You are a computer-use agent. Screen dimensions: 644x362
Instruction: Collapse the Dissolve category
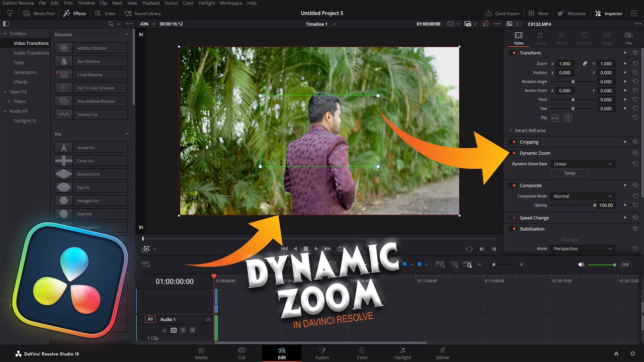click(x=127, y=35)
